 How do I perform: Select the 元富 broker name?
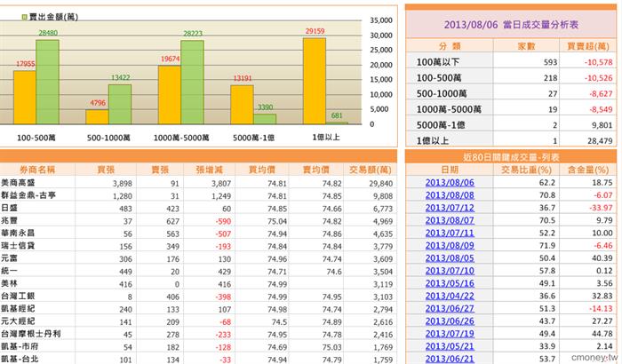coord(9,258)
